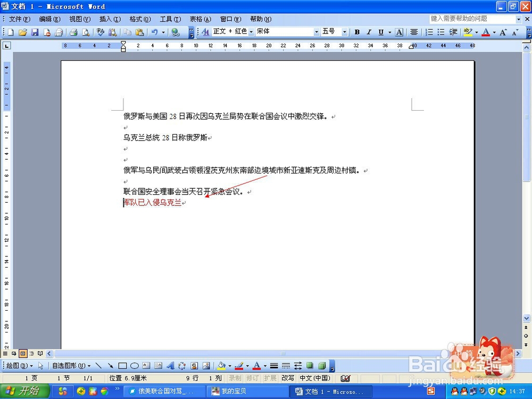Select the Rectangle drawing tool
532x399 pixels.
[122, 366]
